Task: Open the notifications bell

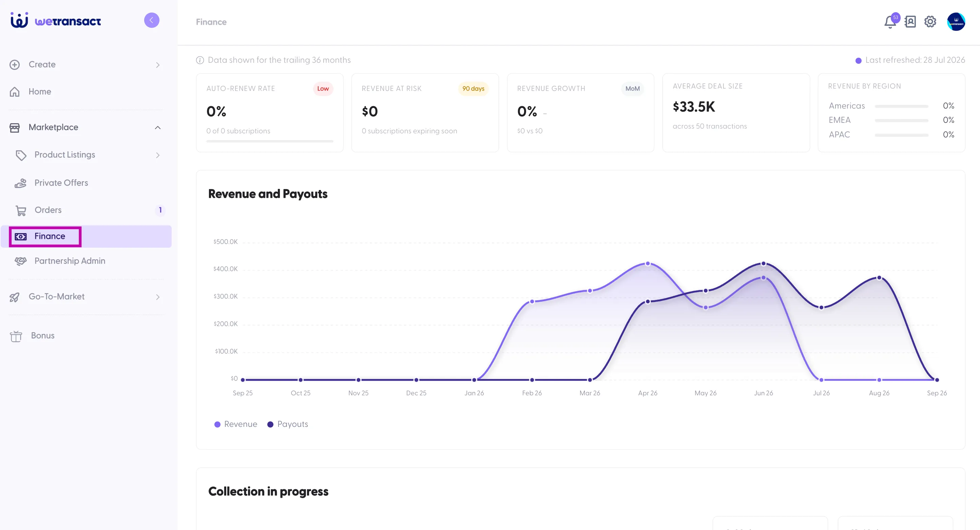Action: [890, 22]
